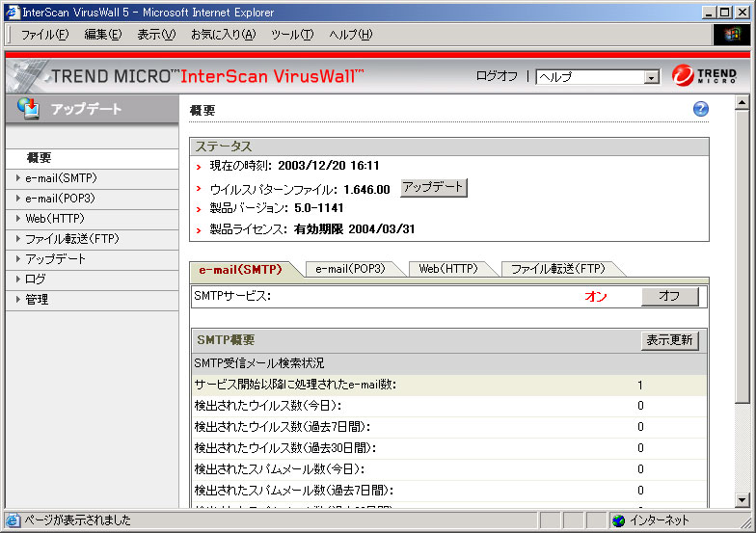
Task: Click the 検出されたスパムメール数(過去7日間) row
Action: 449,491
